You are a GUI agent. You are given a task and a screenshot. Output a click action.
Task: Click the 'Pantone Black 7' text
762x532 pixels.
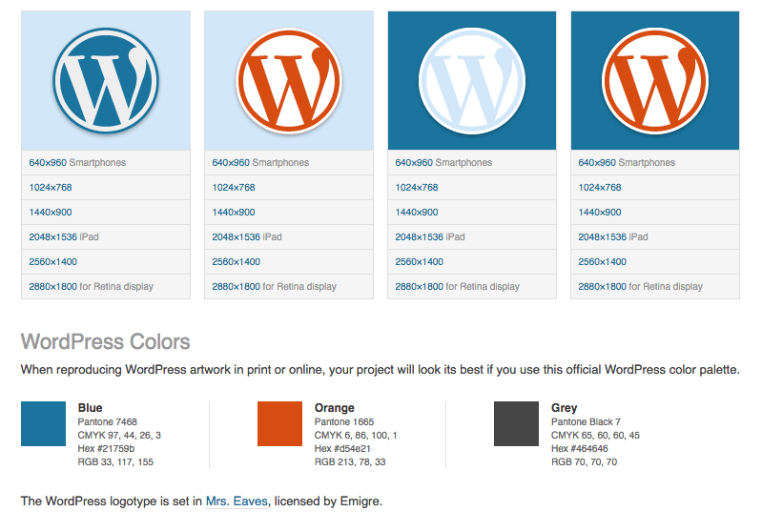[x=586, y=421]
